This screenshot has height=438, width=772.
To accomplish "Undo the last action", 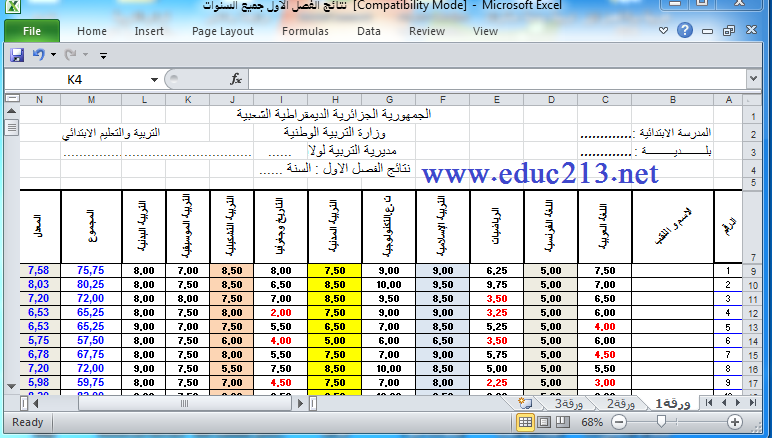I will tap(38, 55).
